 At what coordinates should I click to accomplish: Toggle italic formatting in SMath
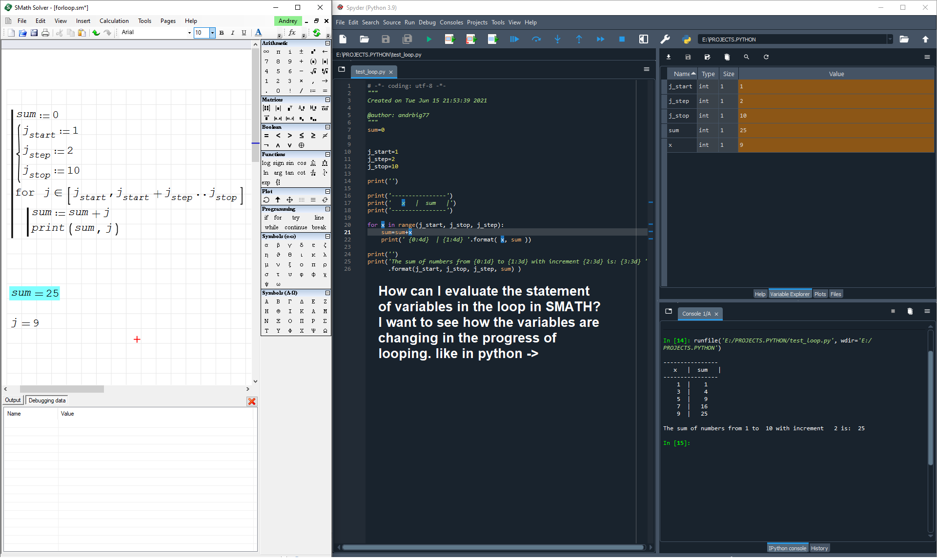click(x=233, y=32)
